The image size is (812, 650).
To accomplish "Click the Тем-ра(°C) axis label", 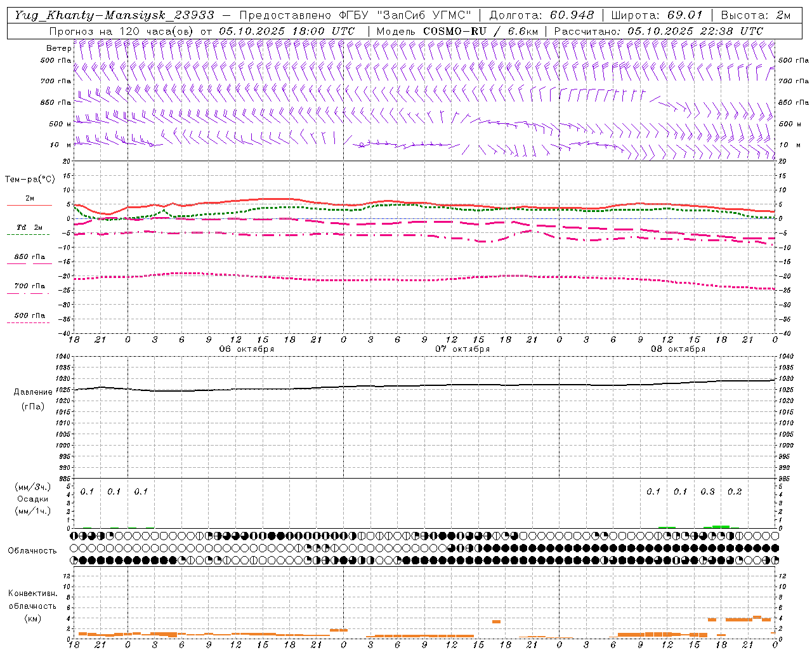I will [30, 180].
